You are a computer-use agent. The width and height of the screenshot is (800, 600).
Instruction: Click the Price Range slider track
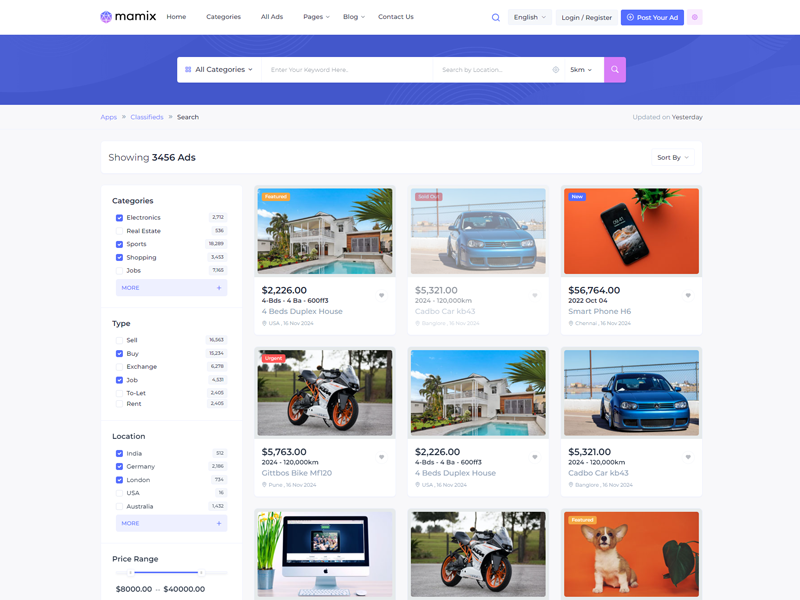tap(168, 572)
